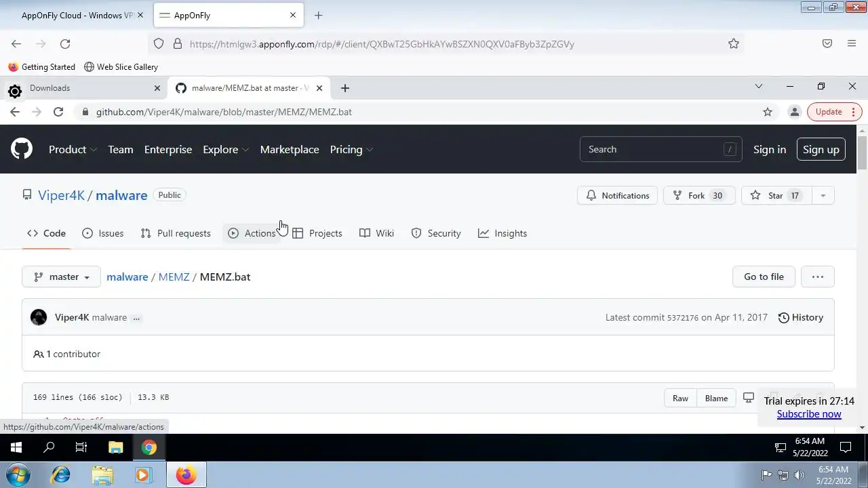Open the Wiki tab
The width and height of the screenshot is (868, 488).
pos(376,233)
